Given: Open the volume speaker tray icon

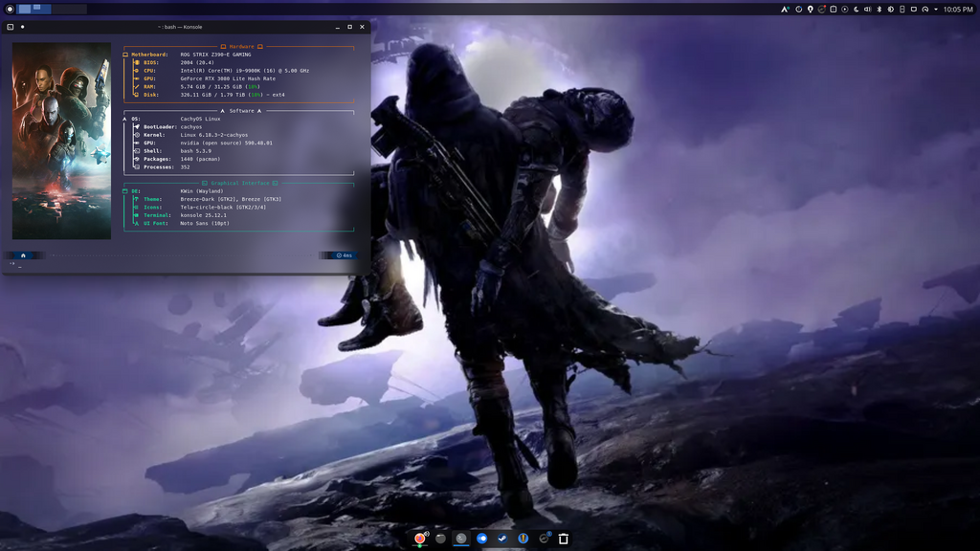Looking at the screenshot, I should click(x=867, y=10).
